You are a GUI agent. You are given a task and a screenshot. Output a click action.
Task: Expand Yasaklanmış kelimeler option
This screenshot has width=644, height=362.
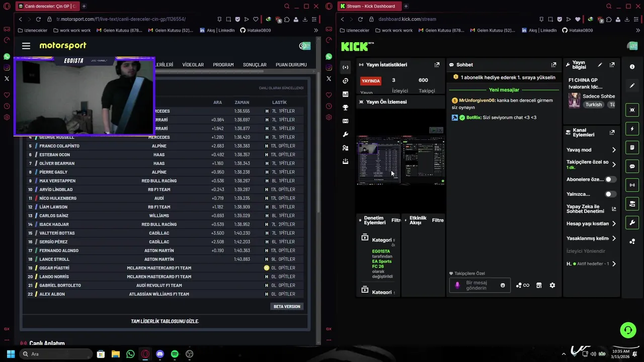click(x=614, y=238)
